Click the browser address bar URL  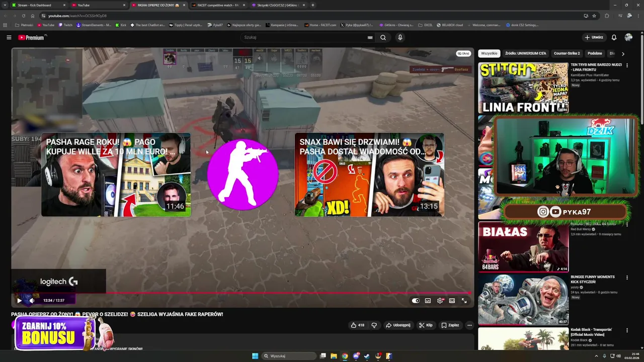pyautogui.click(x=77, y=16)
